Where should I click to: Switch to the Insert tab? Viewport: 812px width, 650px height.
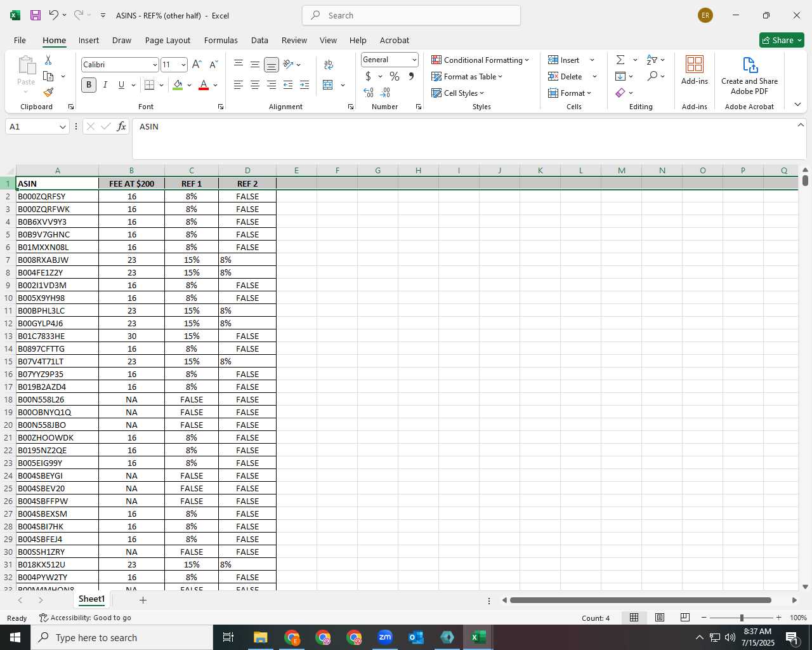89,40
